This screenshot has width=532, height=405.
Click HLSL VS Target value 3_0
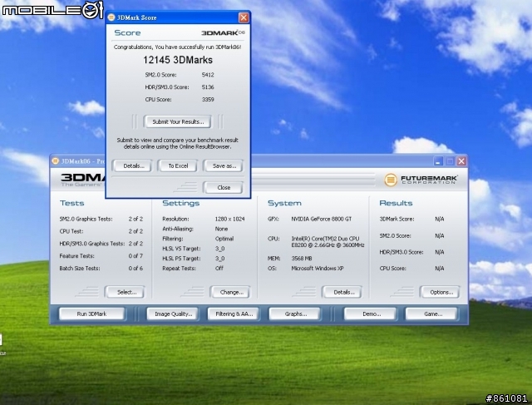point(219,249)
